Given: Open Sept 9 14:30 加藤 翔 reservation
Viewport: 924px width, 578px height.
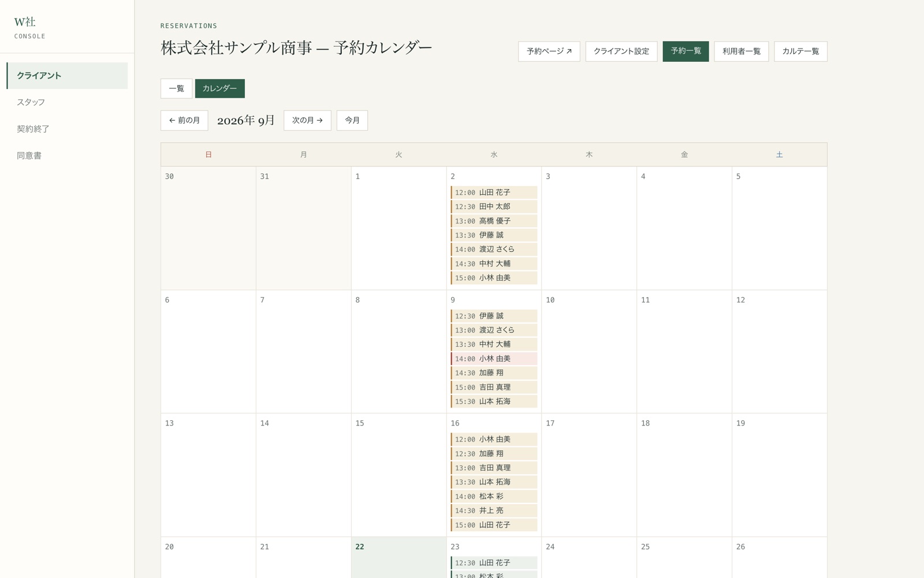Looking at the screenshot, I should click(494, 373).
